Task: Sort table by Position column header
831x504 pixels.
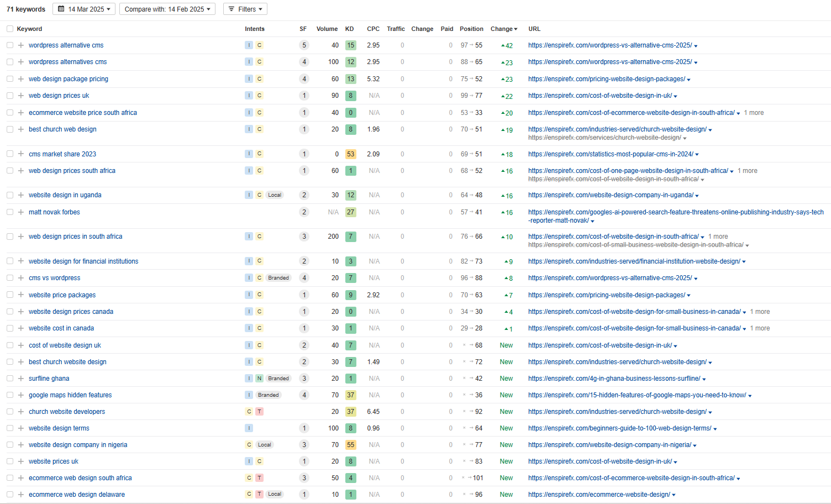Action: (471, 29)
